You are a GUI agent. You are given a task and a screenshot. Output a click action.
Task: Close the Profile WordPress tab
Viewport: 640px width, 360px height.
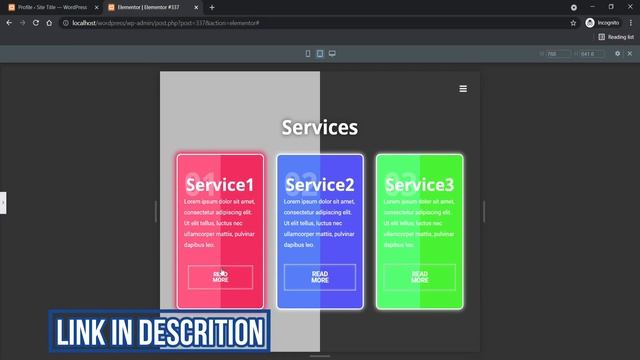coord(97,7)
